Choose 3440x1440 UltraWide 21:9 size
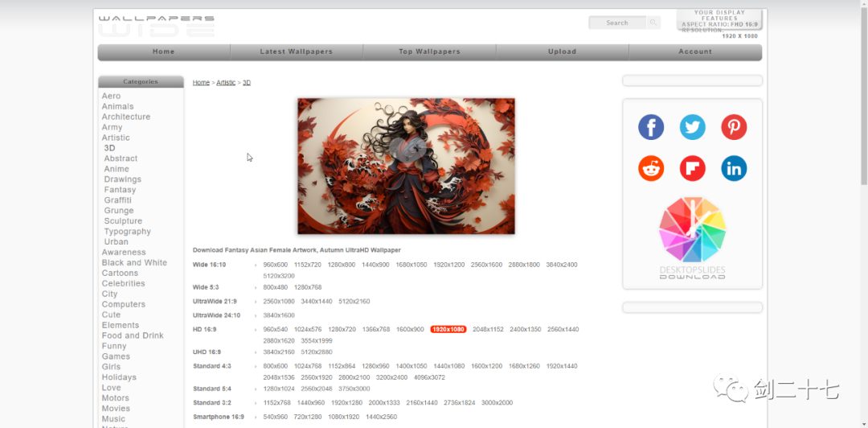Image resolution: width=868 pixels, height=428 pixels. click(x=317, y=302)
